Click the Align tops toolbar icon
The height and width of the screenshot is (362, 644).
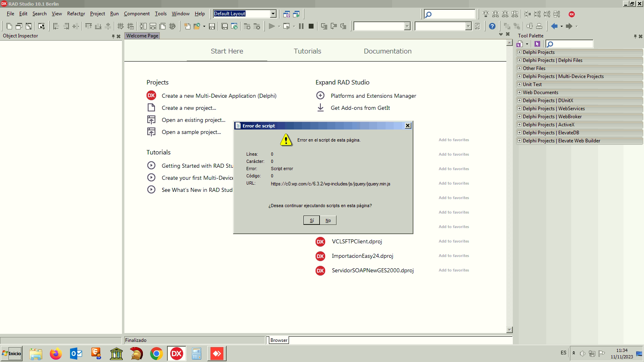pos(88,26)
